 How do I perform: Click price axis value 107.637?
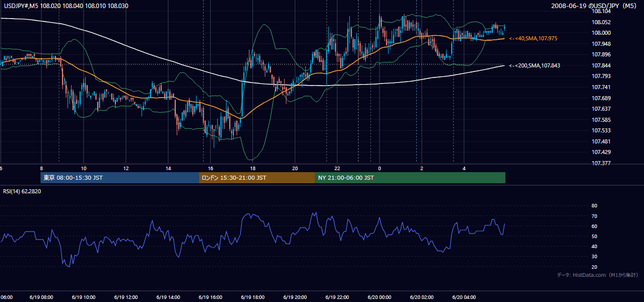pos(601,109)
